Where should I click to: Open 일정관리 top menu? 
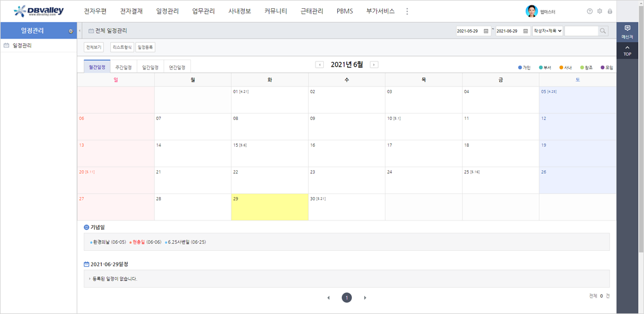pyautogui.click(x=167, y=12)
